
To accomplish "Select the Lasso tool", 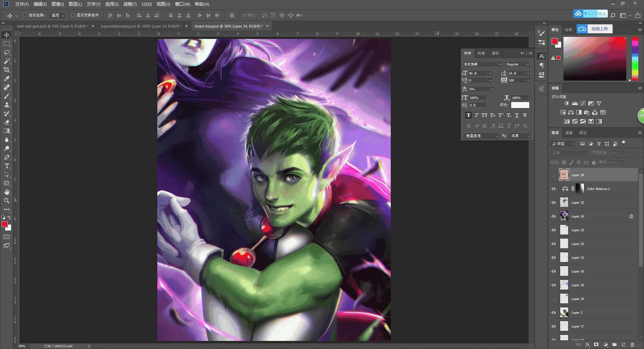I will pyautogui.click(x=7, y=52).
